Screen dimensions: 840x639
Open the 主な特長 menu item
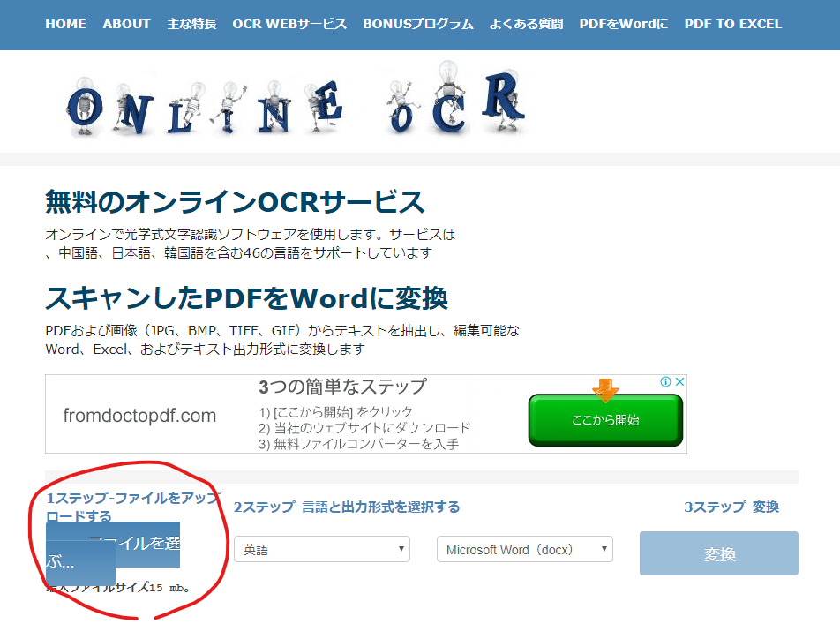[x=191, y=24]
